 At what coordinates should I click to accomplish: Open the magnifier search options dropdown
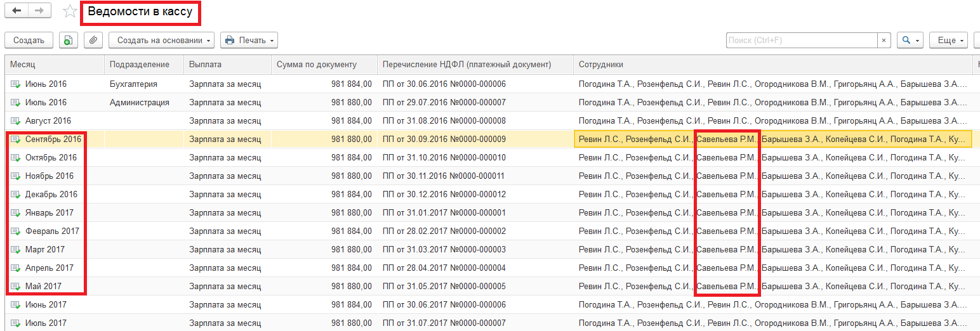(910, 40)
